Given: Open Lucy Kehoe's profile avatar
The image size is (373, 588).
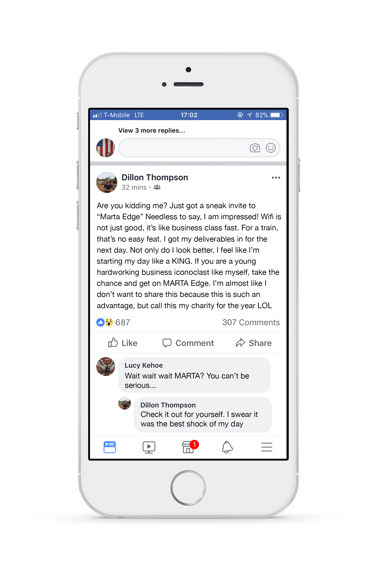Looking at the screenshot, I should 106,367.
